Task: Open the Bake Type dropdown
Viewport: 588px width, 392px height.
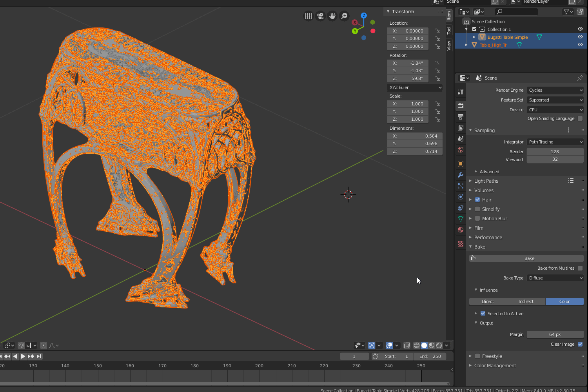Action: (x=555, y=278)
